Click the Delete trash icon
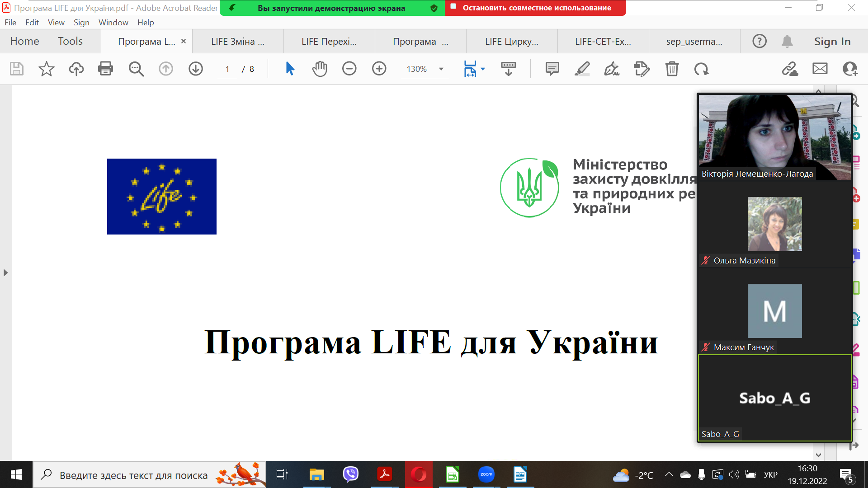Viewport: 868px width, 488px height. [672, 69]
